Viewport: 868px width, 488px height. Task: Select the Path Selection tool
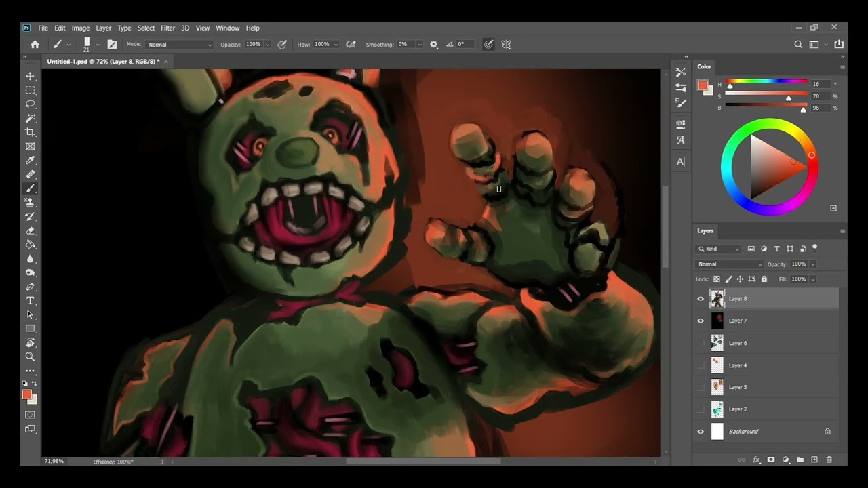point(31,314)
